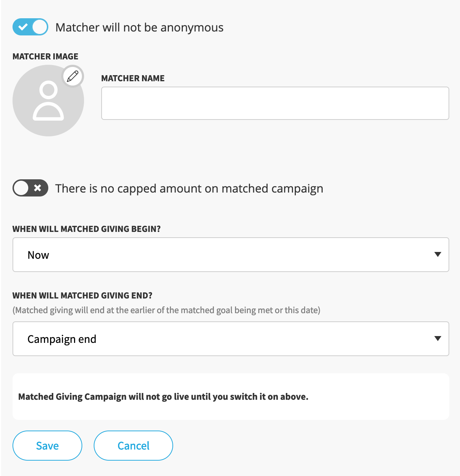The image size is (460, 476).
Task: Click the 'Matcher will not be anonymous' label
Action: click(x=140, y=28)
